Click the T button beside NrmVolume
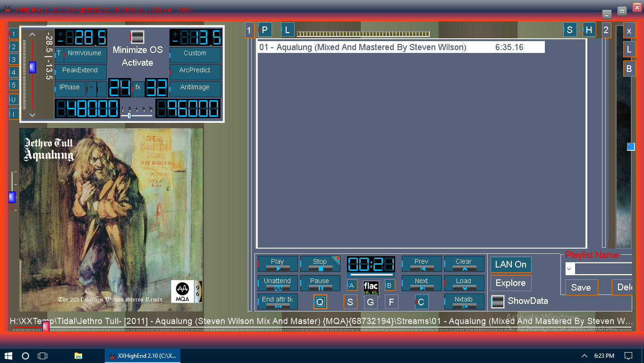This screenshot has height=363, width=644. pyautogui.click(x=59, y=55)
